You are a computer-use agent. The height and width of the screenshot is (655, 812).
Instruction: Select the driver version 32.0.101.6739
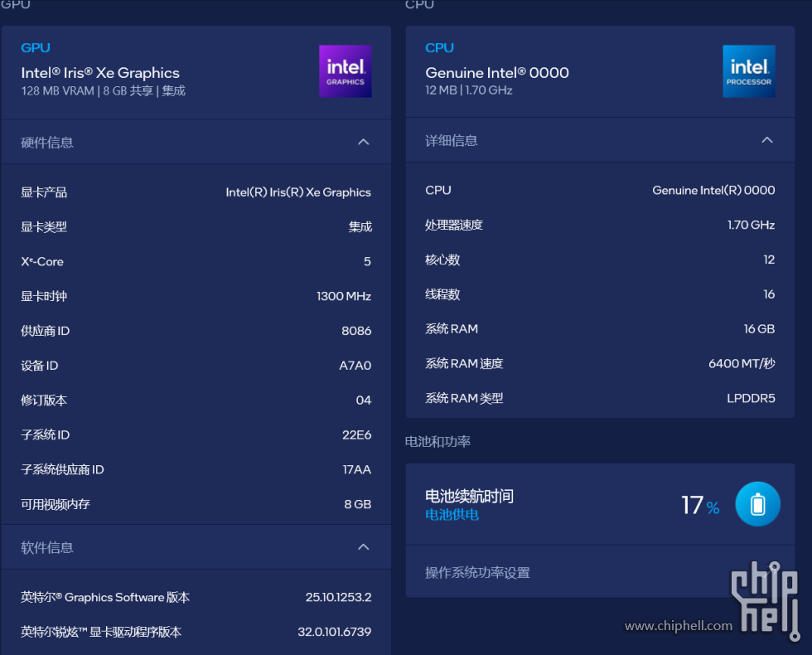click(335, 632)
